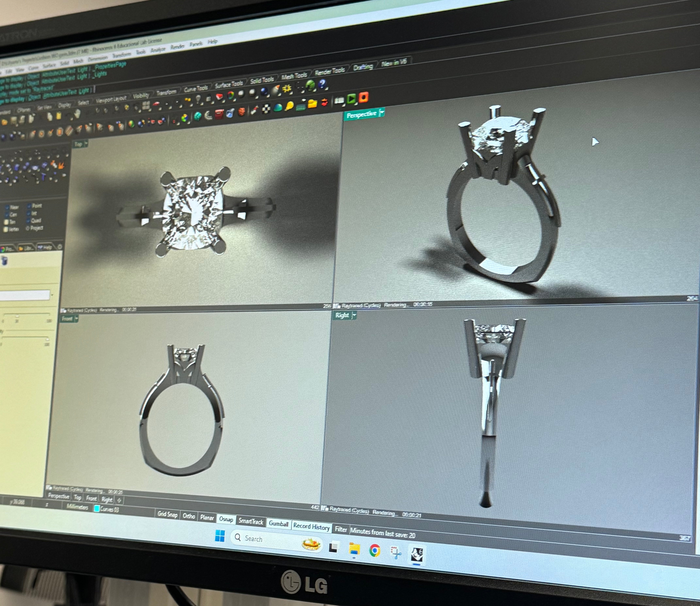The image size is (700, 606).
Task: Open the dropdown arrow beside the panel field
Action: (52, 295)
